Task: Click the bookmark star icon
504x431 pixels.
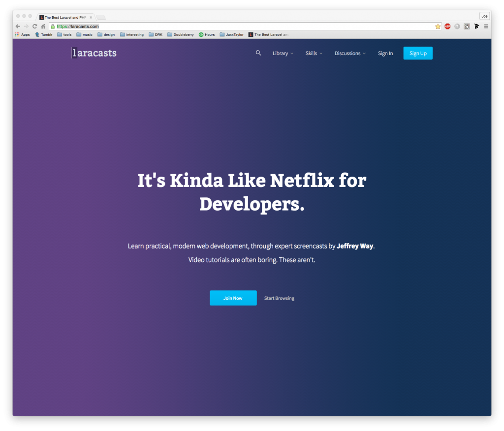Action: (438, 27)
